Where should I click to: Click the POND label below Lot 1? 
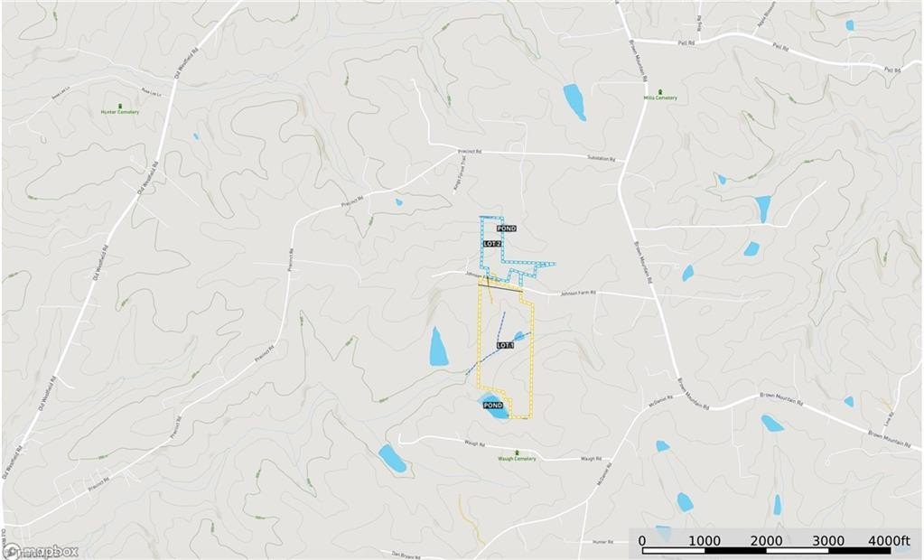pyautogui.click(x=492, y=406)
